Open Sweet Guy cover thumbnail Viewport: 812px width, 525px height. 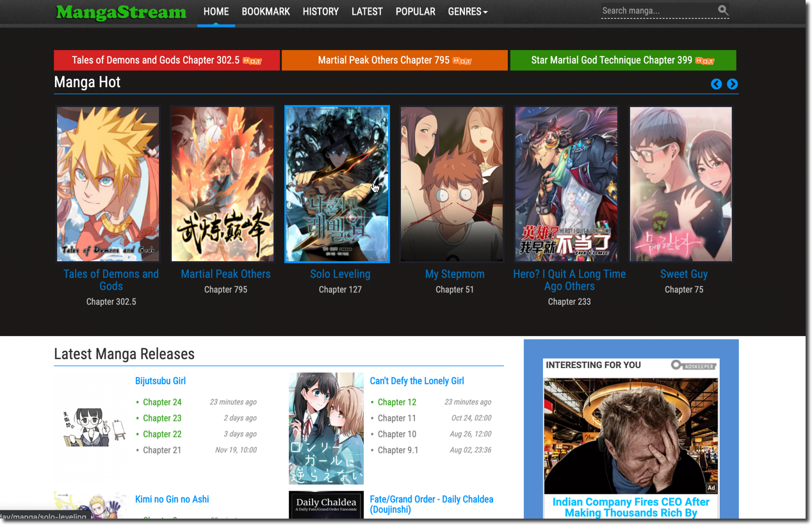click(x=681, y=184)
